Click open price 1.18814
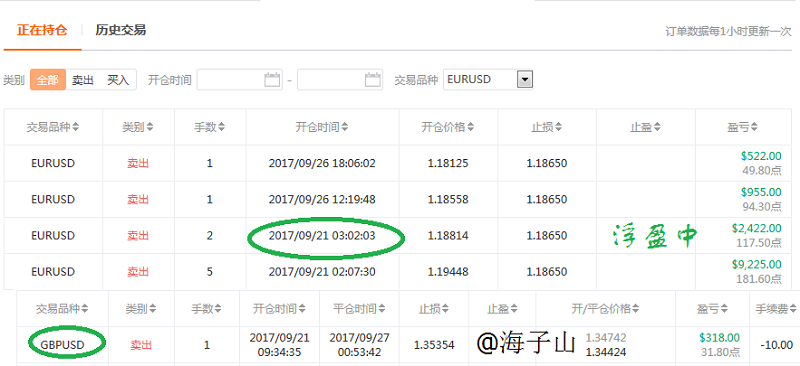Image resolution: width=800 pixels, height=366 pixels. click(448, 235)
